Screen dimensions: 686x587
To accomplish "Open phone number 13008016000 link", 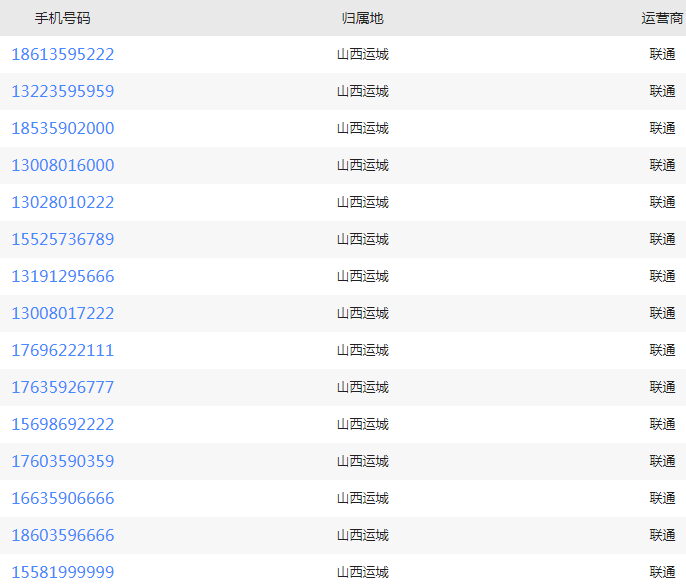I will click(63, 165).
